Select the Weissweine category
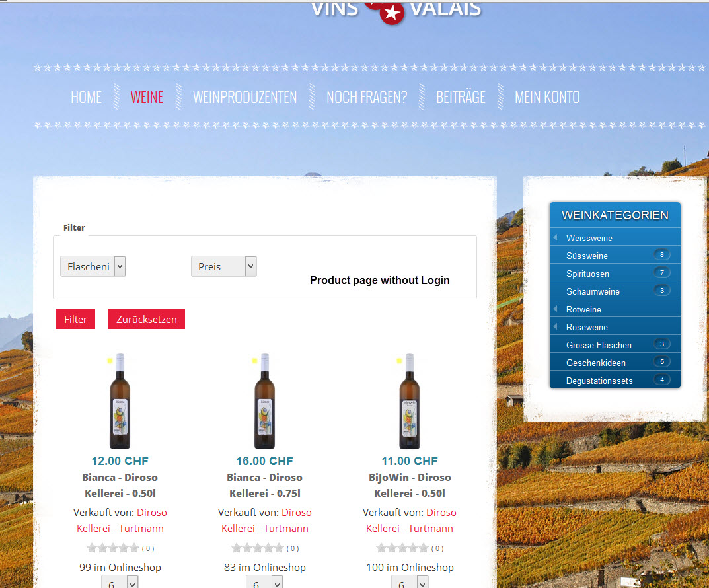Viewport: 709px width, 588px height. click(x=589, y=238)
